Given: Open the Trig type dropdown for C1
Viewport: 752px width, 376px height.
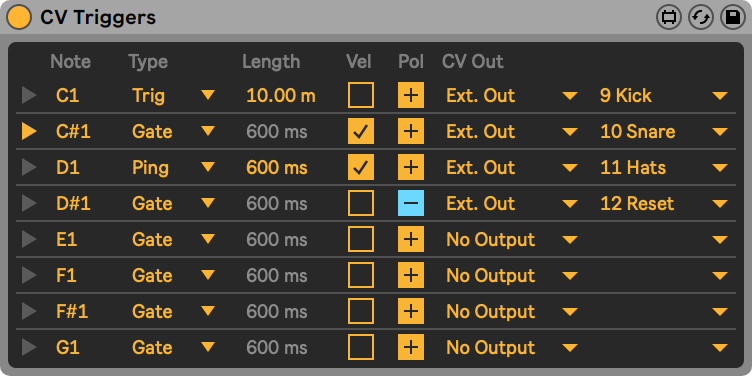Looking at the screenshot, I should pyautogui.click(x=174, y=95).
